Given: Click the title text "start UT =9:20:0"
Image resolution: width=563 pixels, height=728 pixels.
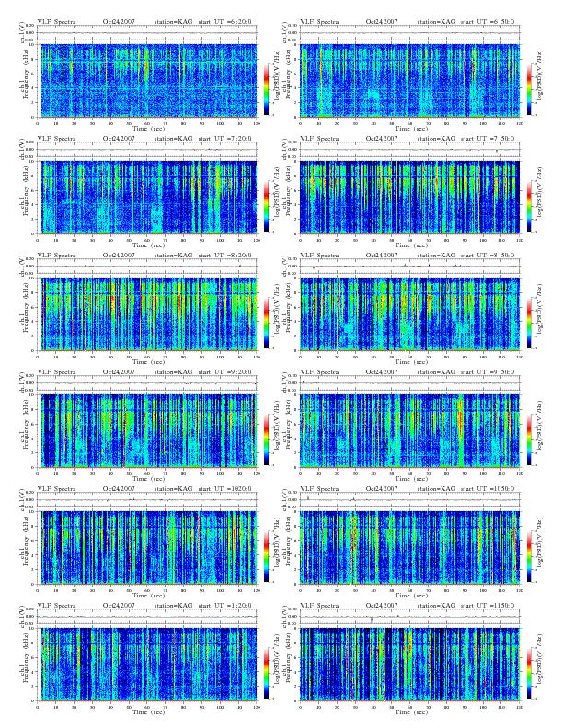Looking at the screenshot, I should click(224, 372).
